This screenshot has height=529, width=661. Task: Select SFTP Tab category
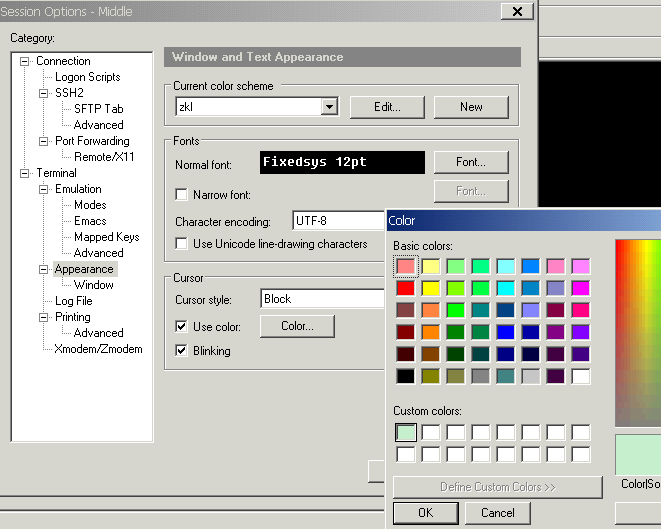coord(99,109)
